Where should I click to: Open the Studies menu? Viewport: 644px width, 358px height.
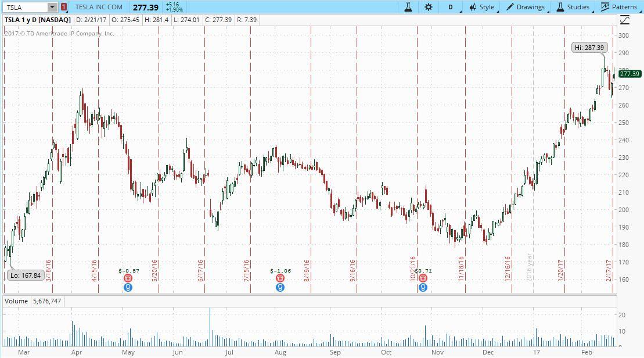click(x=573, y=7)
